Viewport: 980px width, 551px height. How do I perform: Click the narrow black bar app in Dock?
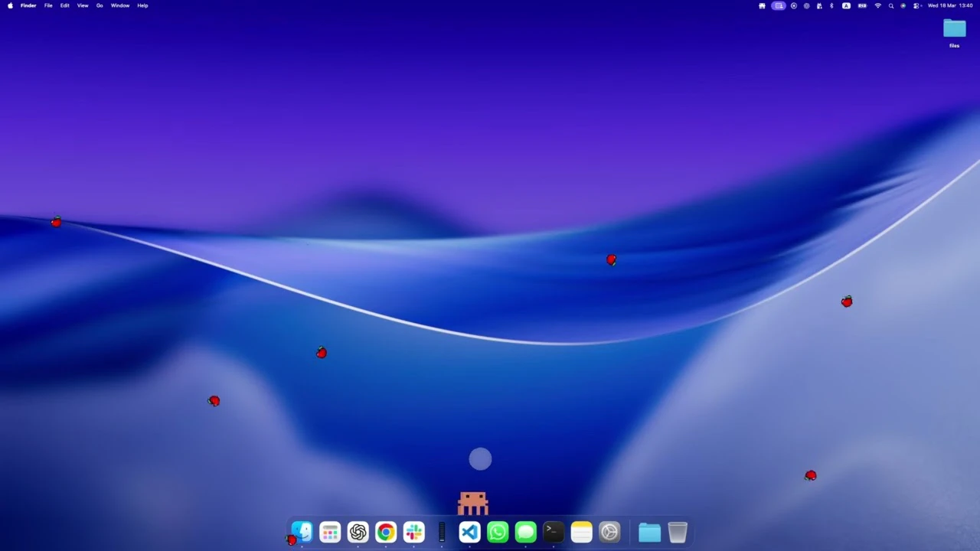tap(442, 532)
